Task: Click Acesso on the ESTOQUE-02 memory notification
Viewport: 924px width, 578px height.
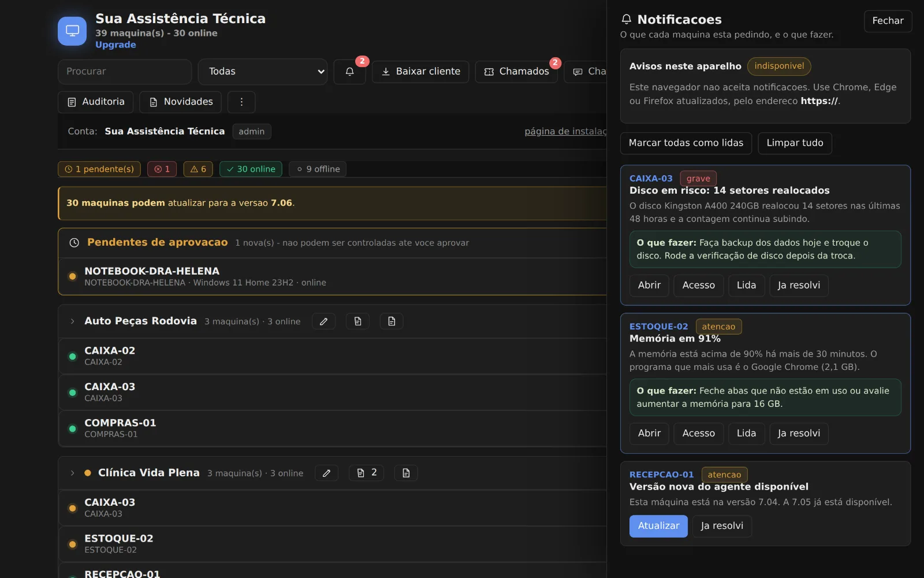Action: coord(698,433)
